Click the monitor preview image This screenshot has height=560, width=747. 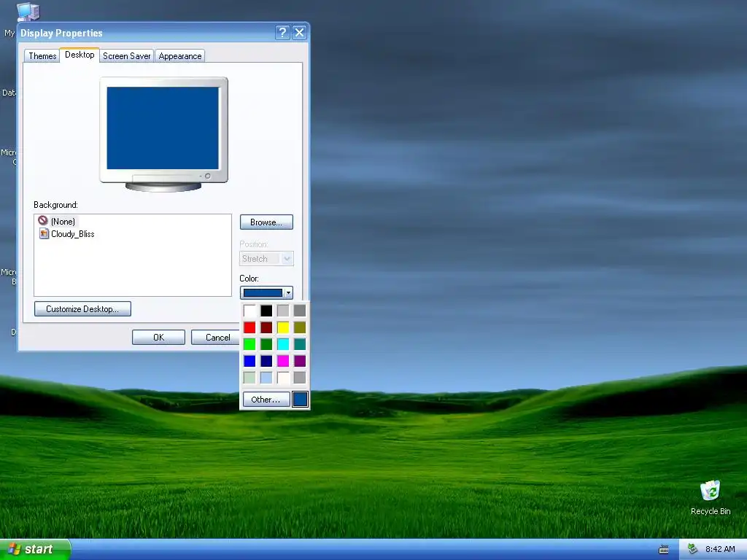coord(163,134)
